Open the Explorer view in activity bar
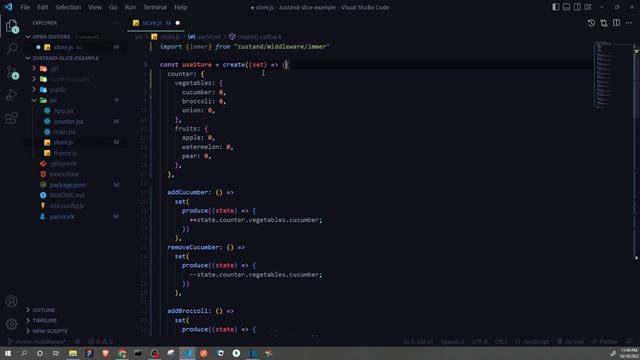This screenshot has width=640, height=360. tap(12, 26)
